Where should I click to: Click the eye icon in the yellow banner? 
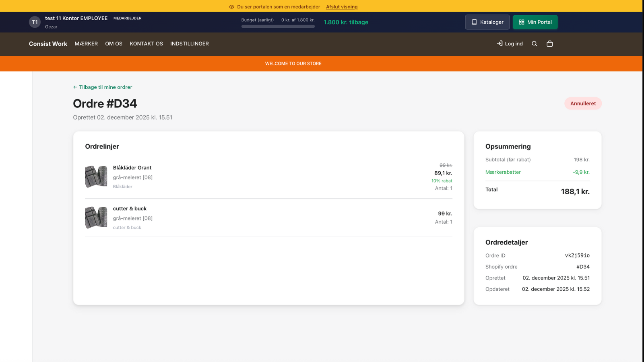tap(231, 7)
